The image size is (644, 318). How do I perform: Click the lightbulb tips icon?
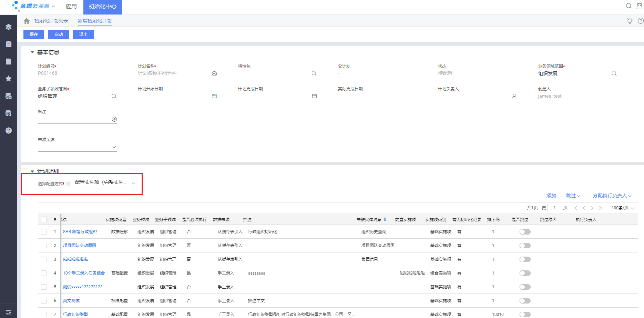pyautogui.click(x=630, y=21)
